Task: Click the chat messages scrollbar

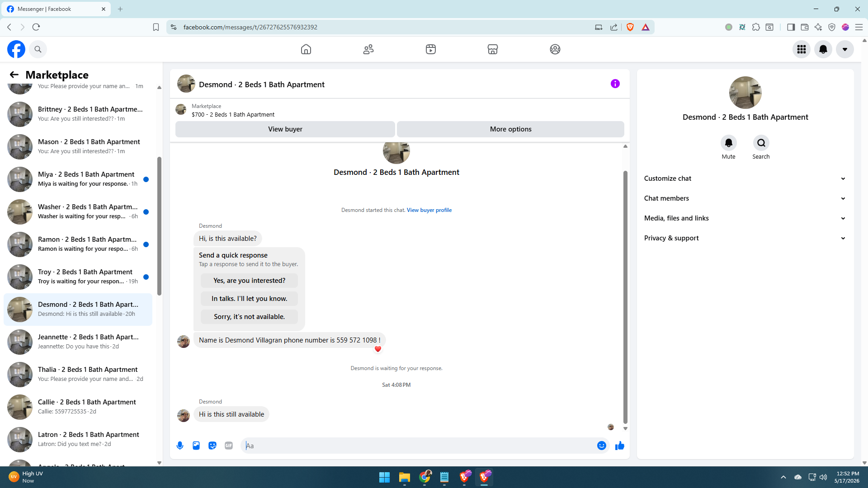Action: pyautogui.click(x=625, y=297)
